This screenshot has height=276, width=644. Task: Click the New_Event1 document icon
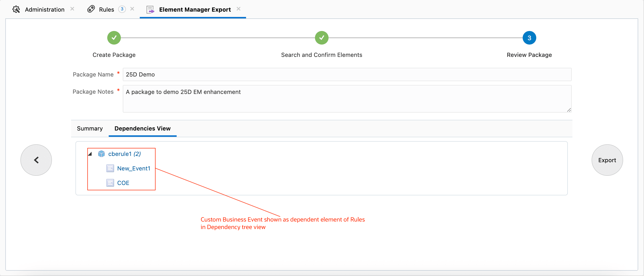tap(110, 169)
